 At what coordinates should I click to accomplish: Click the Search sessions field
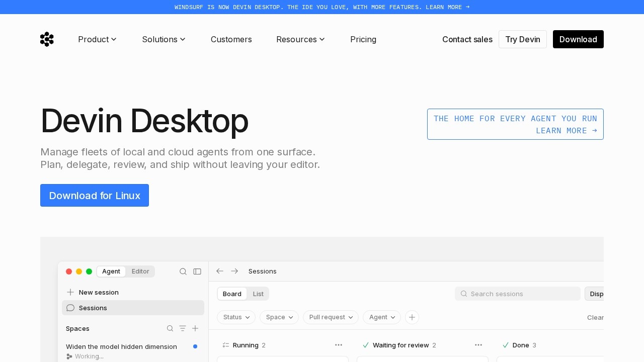pyautogui.click(x=518, y=294)
